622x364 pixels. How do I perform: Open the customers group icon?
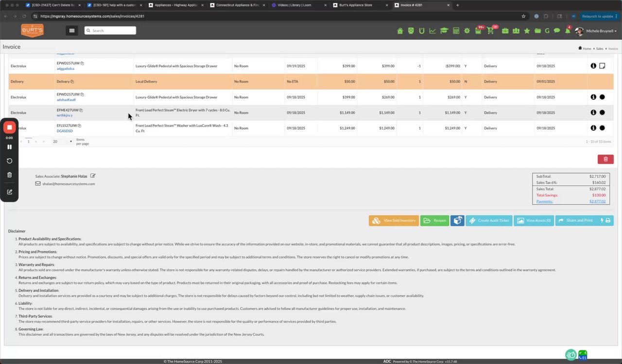(516, 31)
